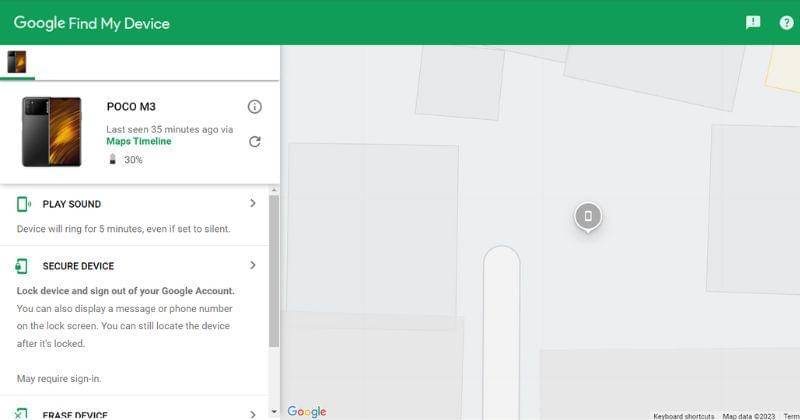Click the sidebar scrollbar up arrow

(x=274, y=190)
